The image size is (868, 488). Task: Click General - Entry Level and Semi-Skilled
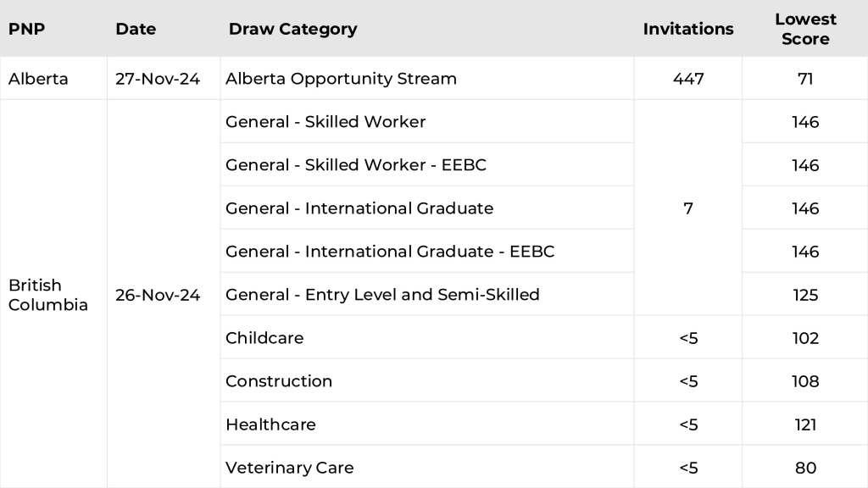382,295
